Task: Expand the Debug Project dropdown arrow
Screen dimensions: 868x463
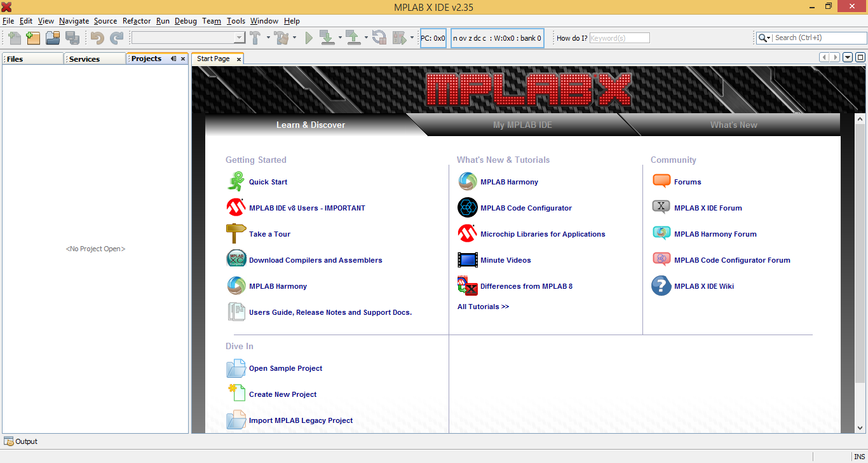Action: click(412, 38)
